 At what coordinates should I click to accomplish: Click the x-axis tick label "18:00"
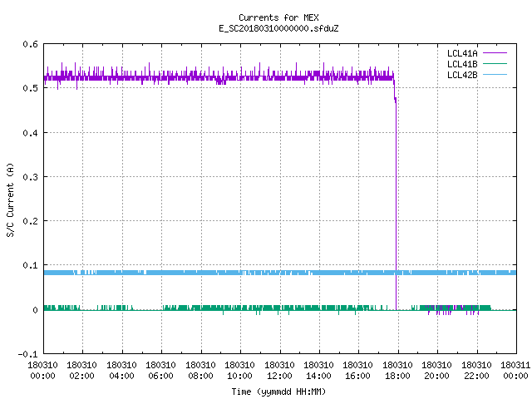click(x=397, y=376)
